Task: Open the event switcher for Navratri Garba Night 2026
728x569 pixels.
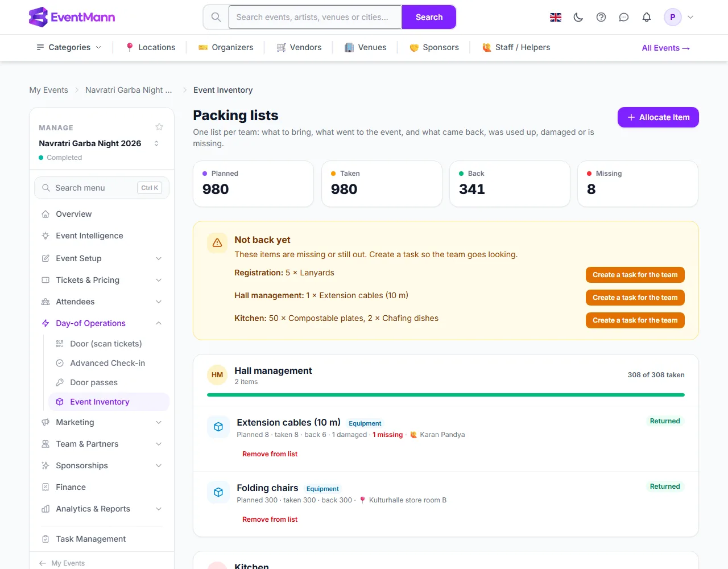Action: [x=156, y=143]
